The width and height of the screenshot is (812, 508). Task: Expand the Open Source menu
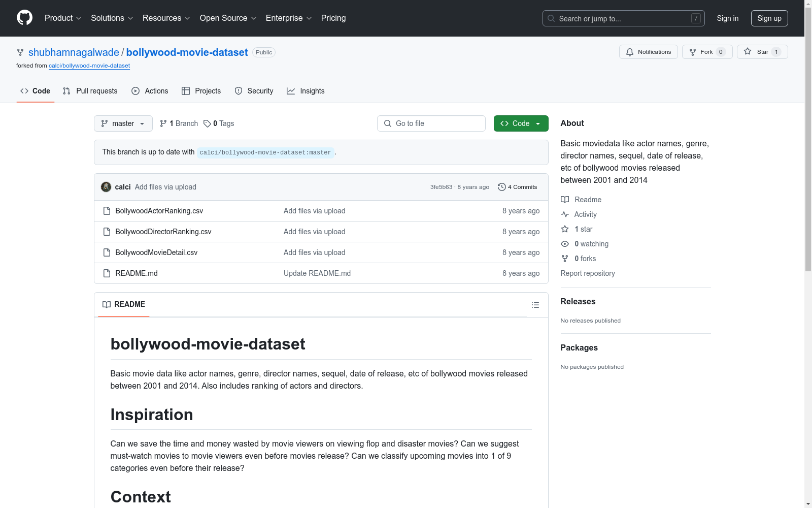[x=228, y=18]
